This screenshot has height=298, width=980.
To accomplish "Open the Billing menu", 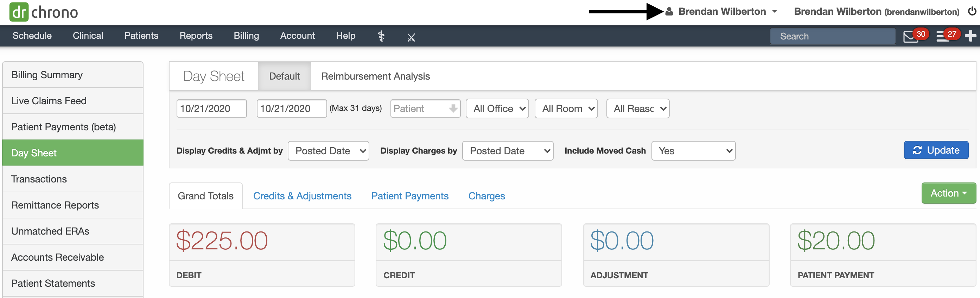I will tap(246, 36).
